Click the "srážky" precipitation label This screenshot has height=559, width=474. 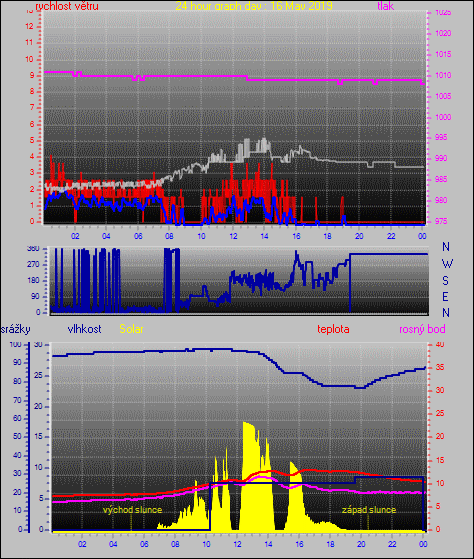(x=15, y=329)
